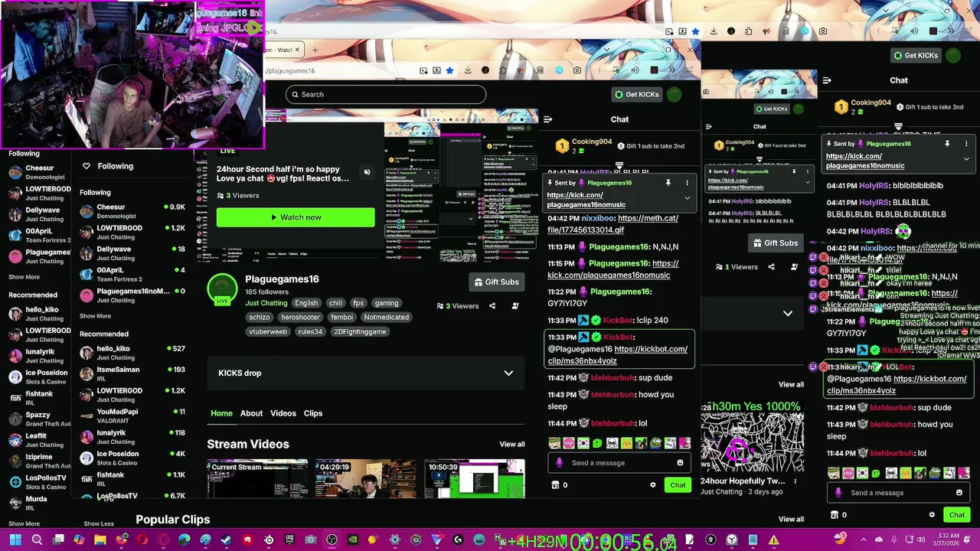The image size is (980, 551).
Task: Click the Just Chatting category link under Plaguegames16
Action: (266, 303)
